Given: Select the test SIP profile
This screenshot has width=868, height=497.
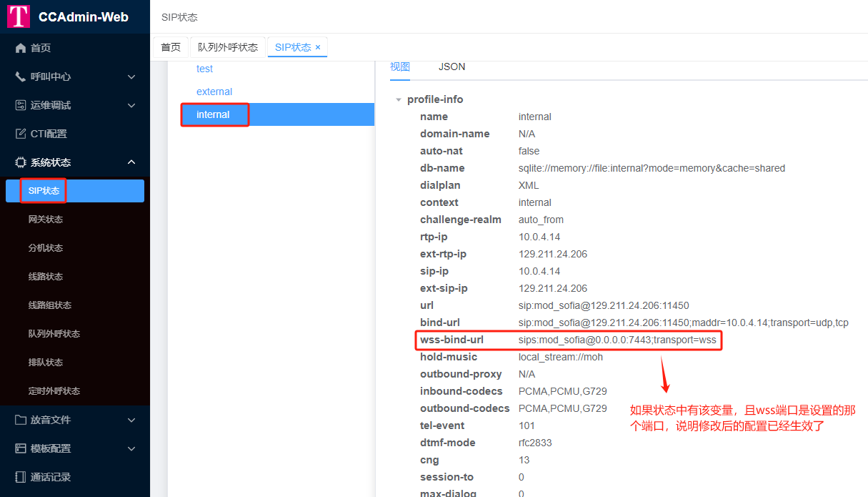Looking at the screenshot, I should click(x=205, y=69).
